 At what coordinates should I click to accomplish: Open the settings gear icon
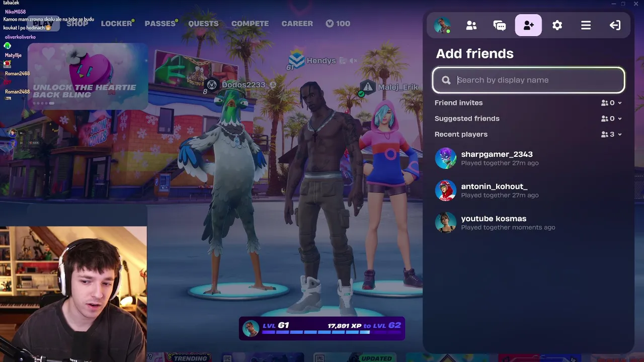pyautogui.click(x=557, y=25)
